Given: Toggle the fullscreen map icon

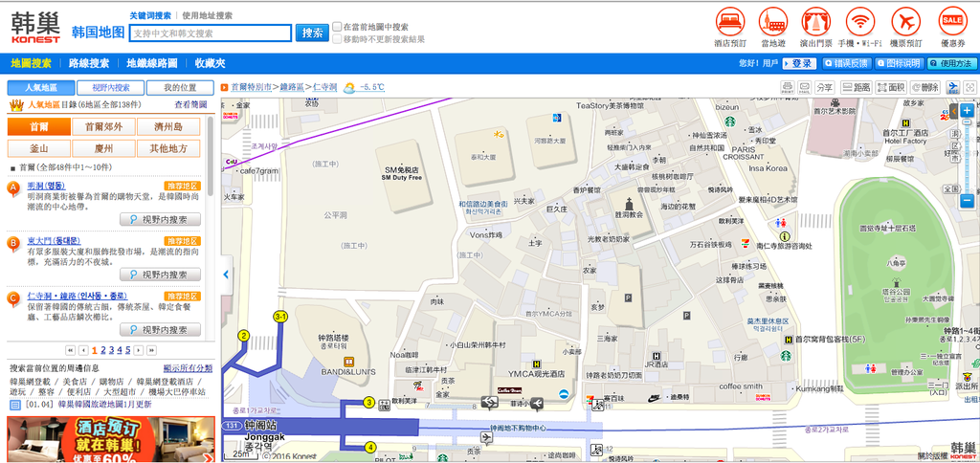Looking at the screenshot, I should (x=969, y=87).
